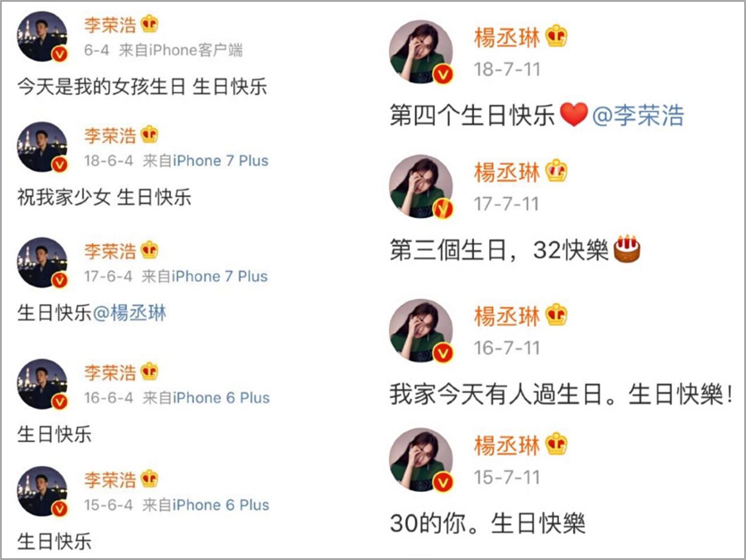Open 楊丞琳 username on 15-7-11 post
This screenshot has width=746, height=560.
click(x=506, y=445)
